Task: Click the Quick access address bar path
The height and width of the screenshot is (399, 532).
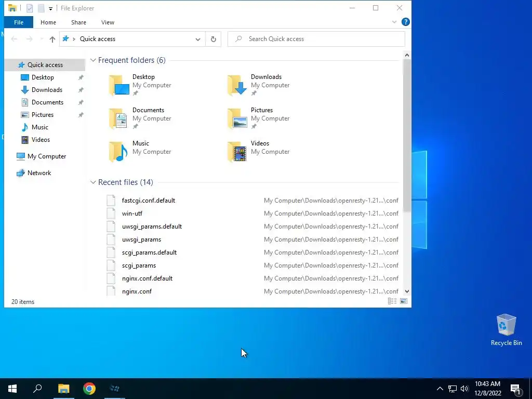Action: tap(97, 39)
